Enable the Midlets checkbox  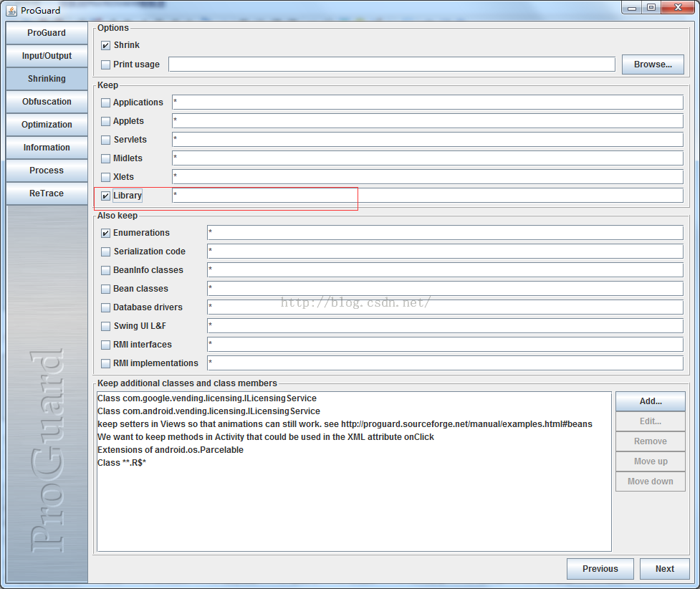(105, 158)
